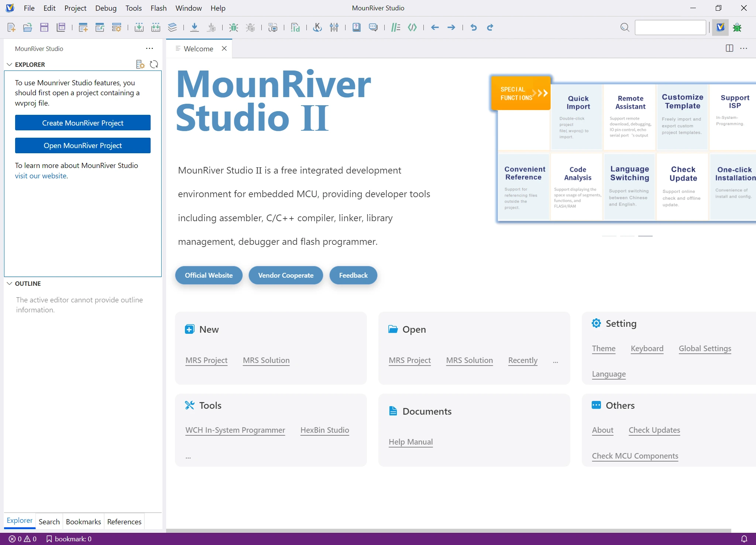Refresh the Explorer panel

[154, 65]
